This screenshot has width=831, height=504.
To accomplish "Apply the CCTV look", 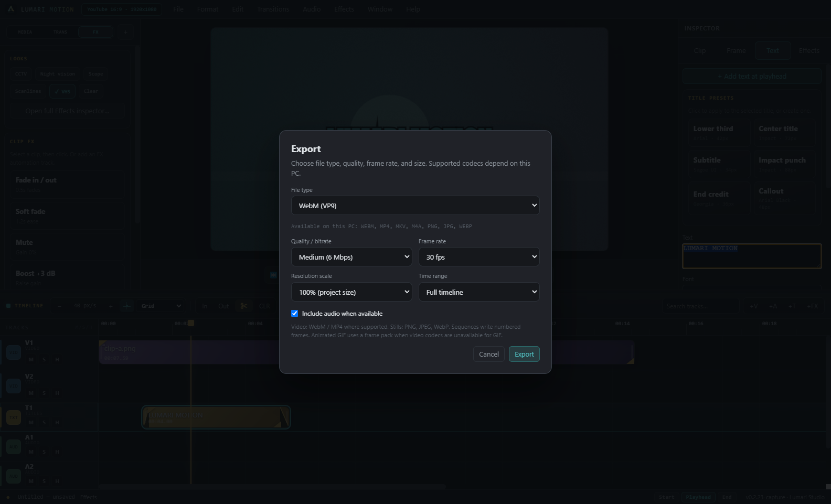I will 21,74.
